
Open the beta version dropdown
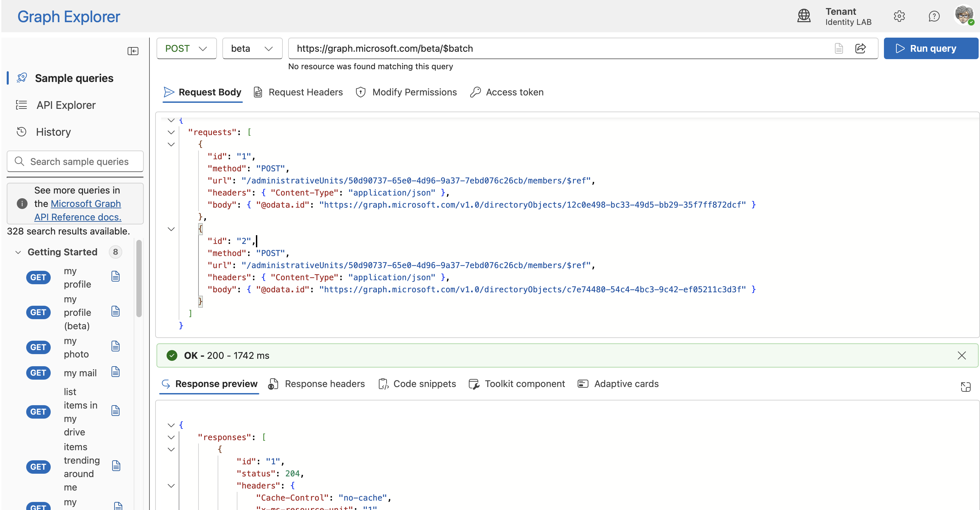click(252, 48)
